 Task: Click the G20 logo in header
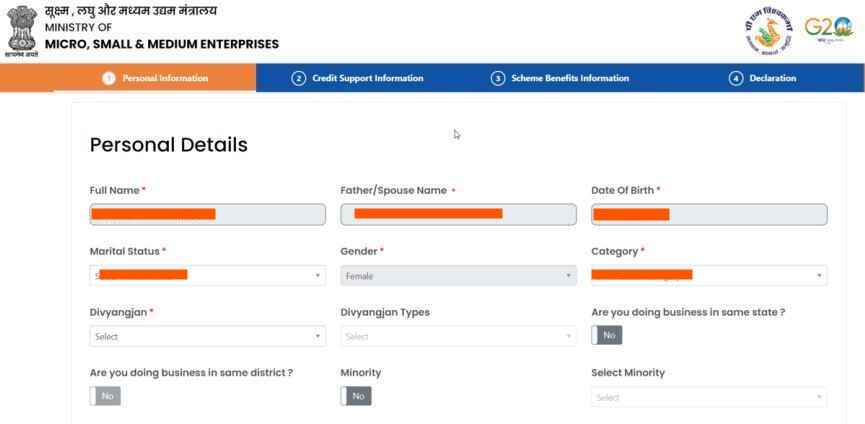tap(829, 29)
